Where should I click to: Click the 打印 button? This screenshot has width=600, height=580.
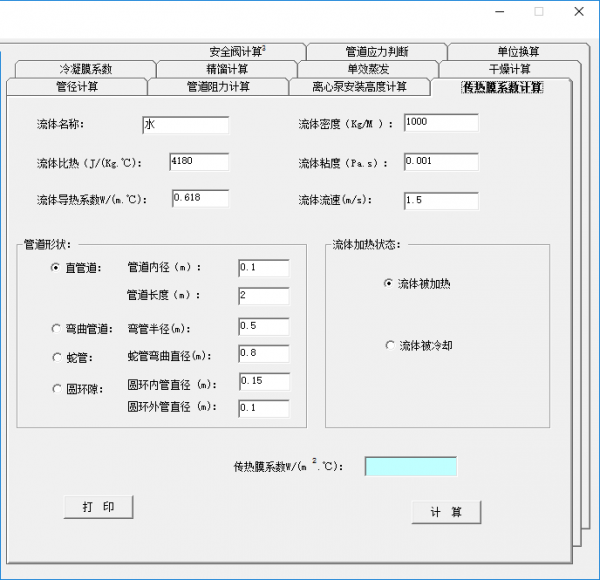pos(98,507)
